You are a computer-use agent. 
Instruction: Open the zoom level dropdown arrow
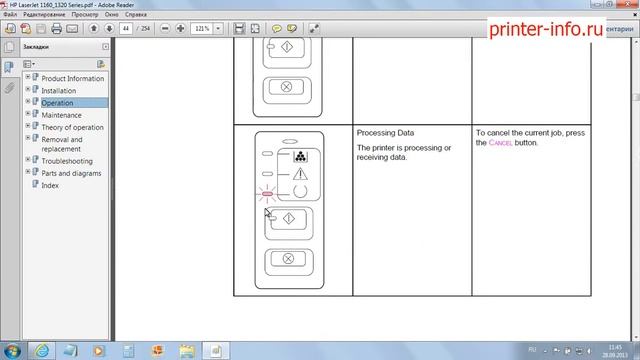pos(218,29)
